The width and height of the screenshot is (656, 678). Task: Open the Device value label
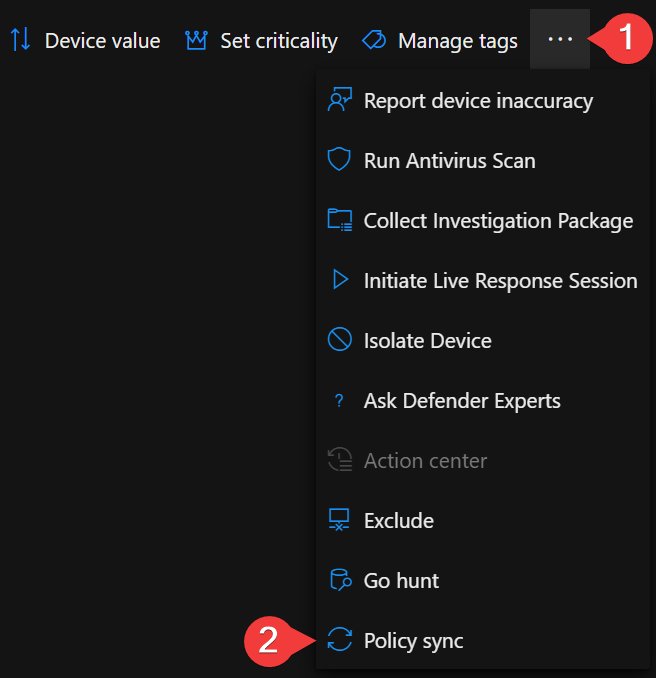(102, 41)
